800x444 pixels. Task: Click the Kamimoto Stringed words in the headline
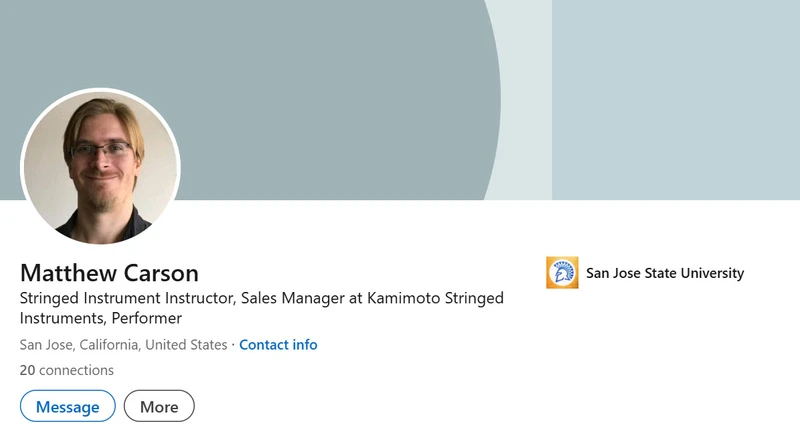pyautogui.click(x=435, y=298)
